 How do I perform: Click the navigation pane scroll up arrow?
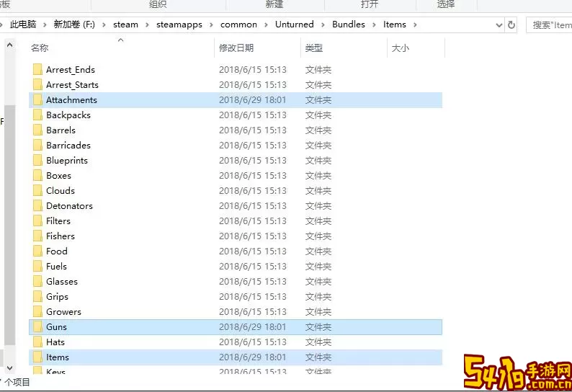click(x=10, y=45)
